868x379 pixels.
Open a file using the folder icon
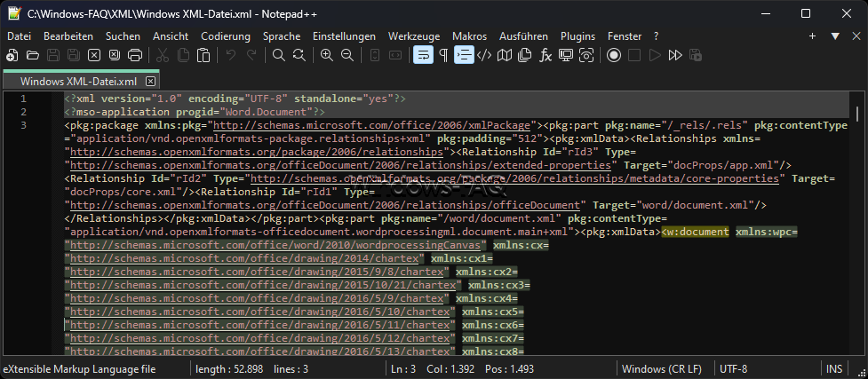coord(33,55)
